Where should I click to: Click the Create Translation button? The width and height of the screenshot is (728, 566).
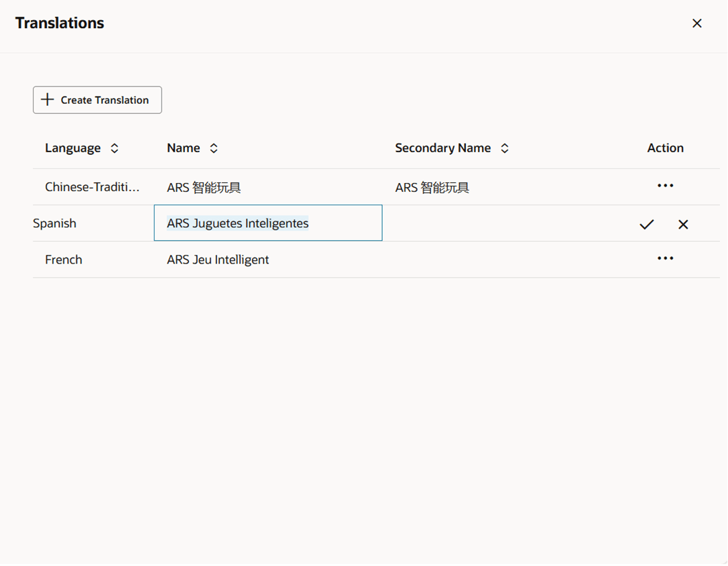coord(97,100)
